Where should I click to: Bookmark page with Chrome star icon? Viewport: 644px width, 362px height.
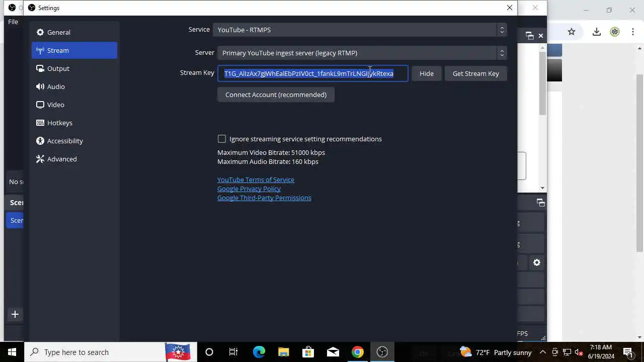click(x=572, y=32)
